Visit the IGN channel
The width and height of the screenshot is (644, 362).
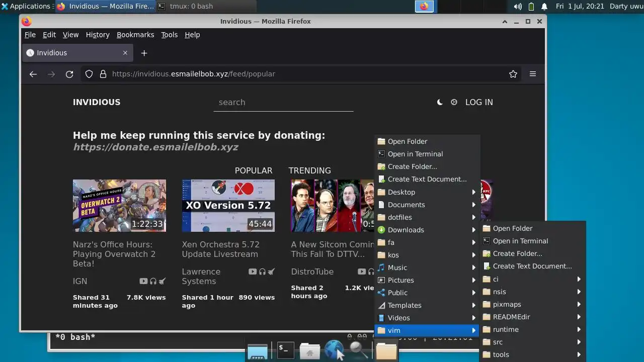coord(80,281)
